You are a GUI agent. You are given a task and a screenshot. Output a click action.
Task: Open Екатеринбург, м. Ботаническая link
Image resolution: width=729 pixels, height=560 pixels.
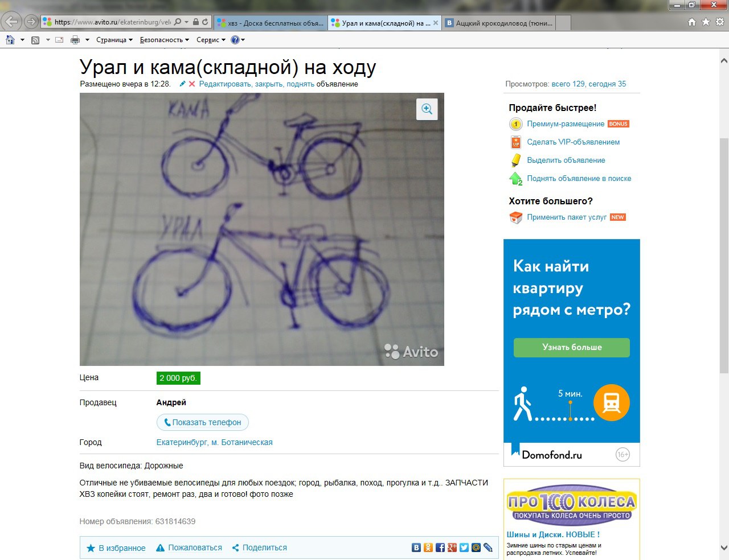214,442
